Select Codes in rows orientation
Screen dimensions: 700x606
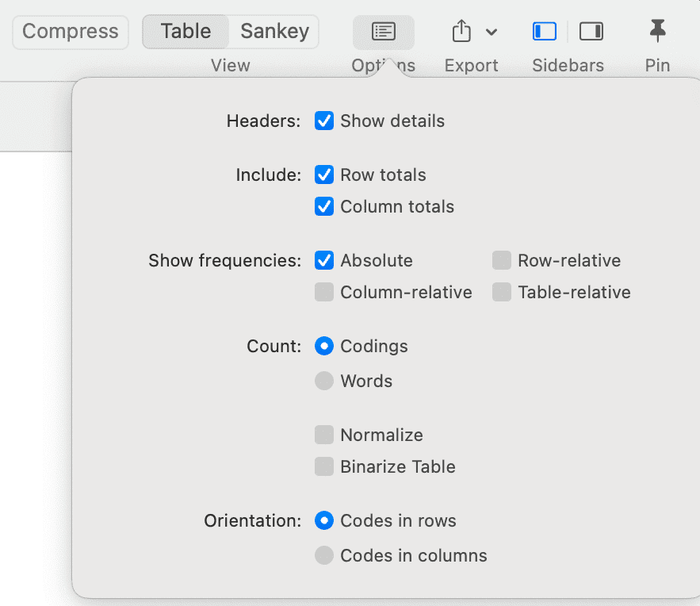click(324, 520)
